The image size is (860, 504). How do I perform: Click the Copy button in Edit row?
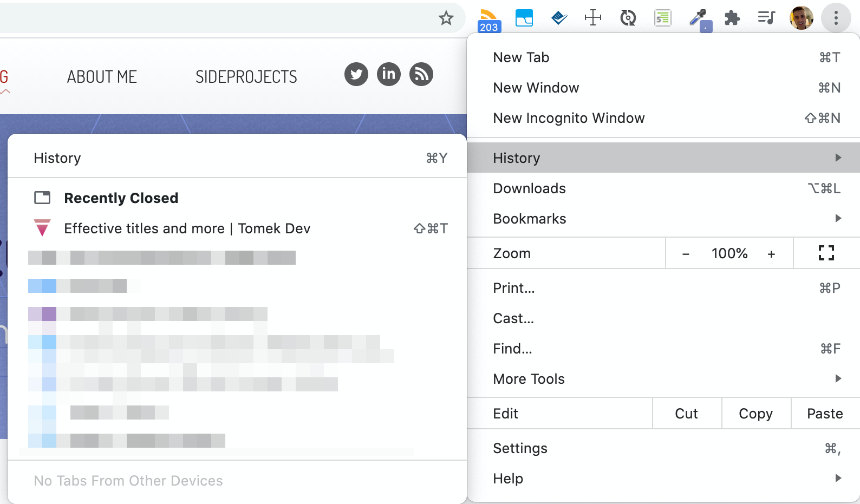click(756, 414)
